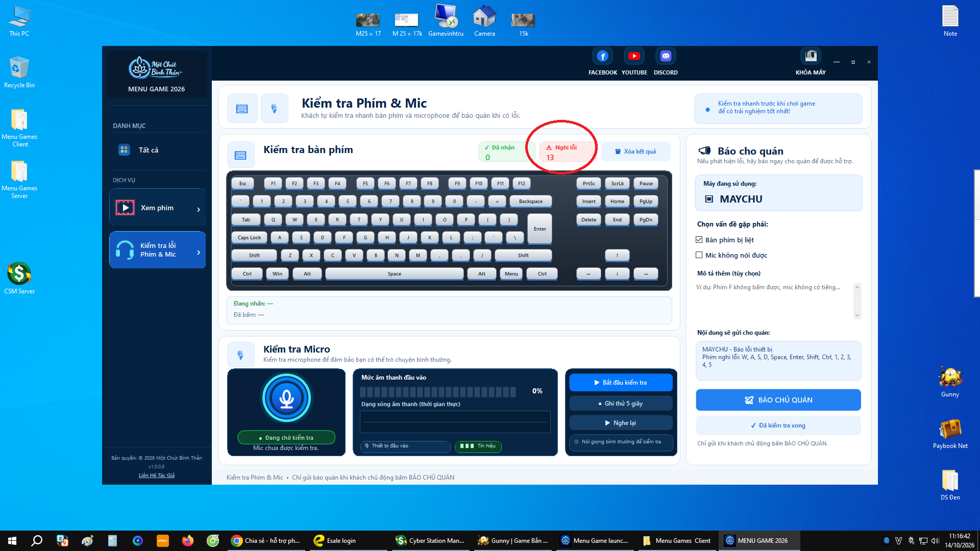Click the large microphone circle icon
The image size is (980, 551).
pos(286,398)
